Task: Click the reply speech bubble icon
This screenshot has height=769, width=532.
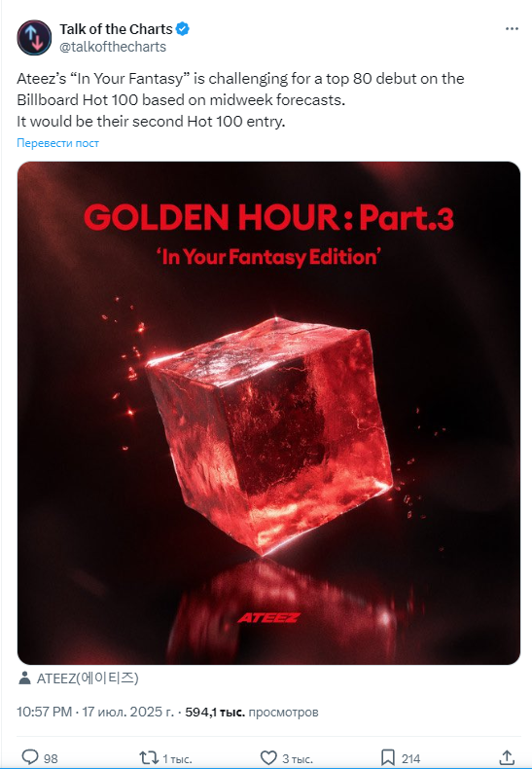Action: pos(30,757)
